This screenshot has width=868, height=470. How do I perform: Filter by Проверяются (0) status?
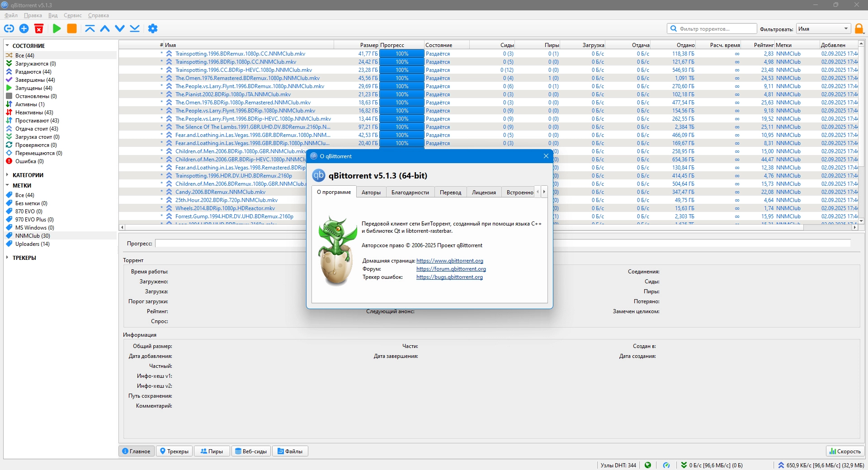tap(36, 145)
